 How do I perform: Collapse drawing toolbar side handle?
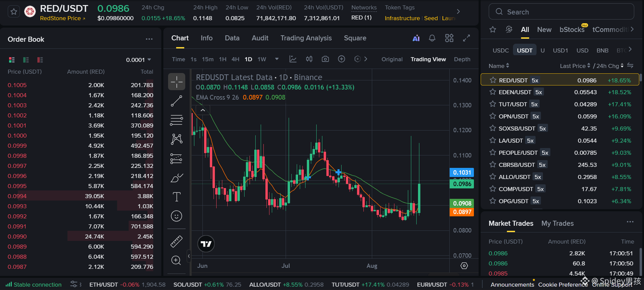click(x=189, y=256)
